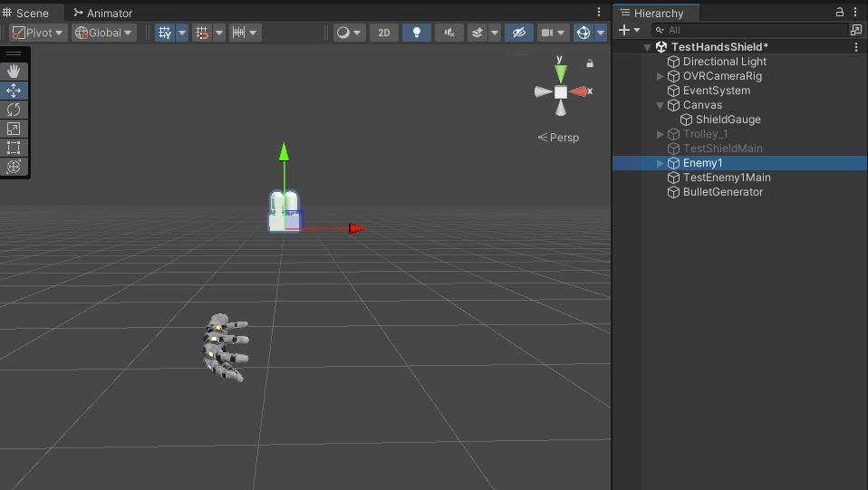Open the ruler snapping dropdown
This screenshot has width=868, height=490.
click(x=246, y=33)
